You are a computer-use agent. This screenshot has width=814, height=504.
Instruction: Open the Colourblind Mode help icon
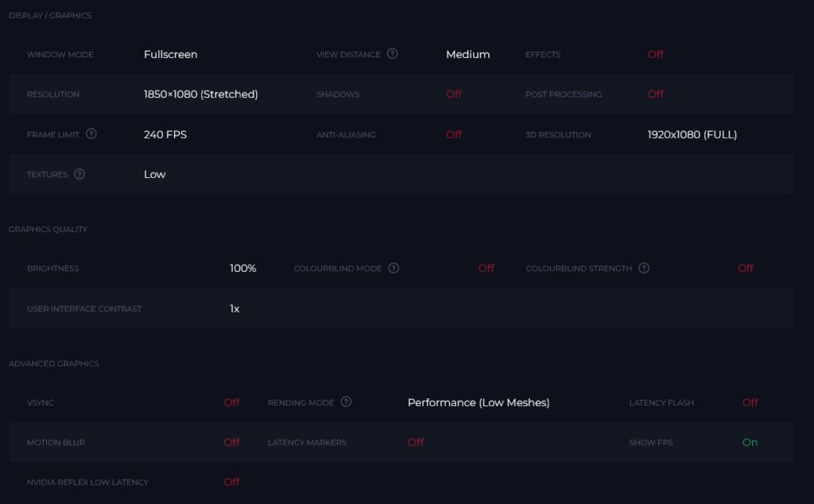(393, 268)
